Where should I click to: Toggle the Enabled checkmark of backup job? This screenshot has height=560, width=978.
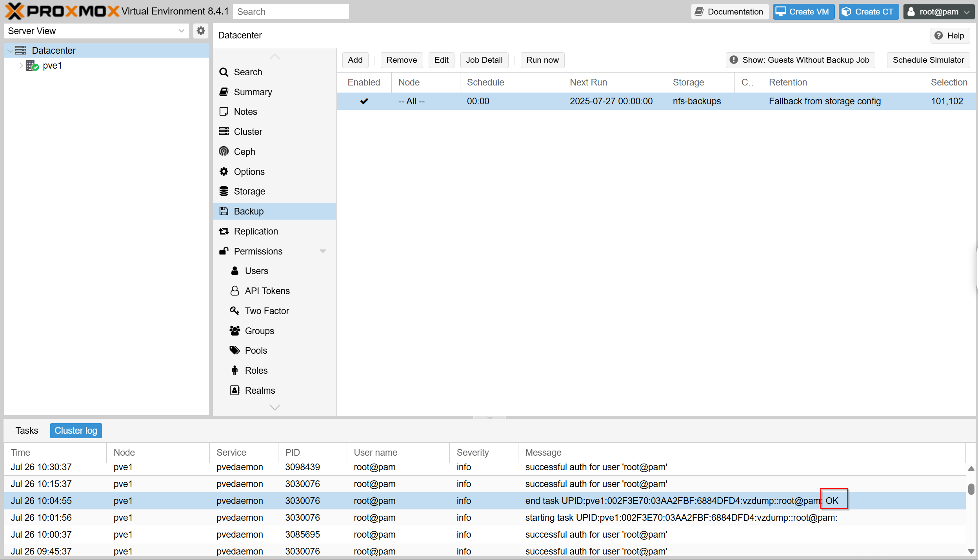coord(364,101)
